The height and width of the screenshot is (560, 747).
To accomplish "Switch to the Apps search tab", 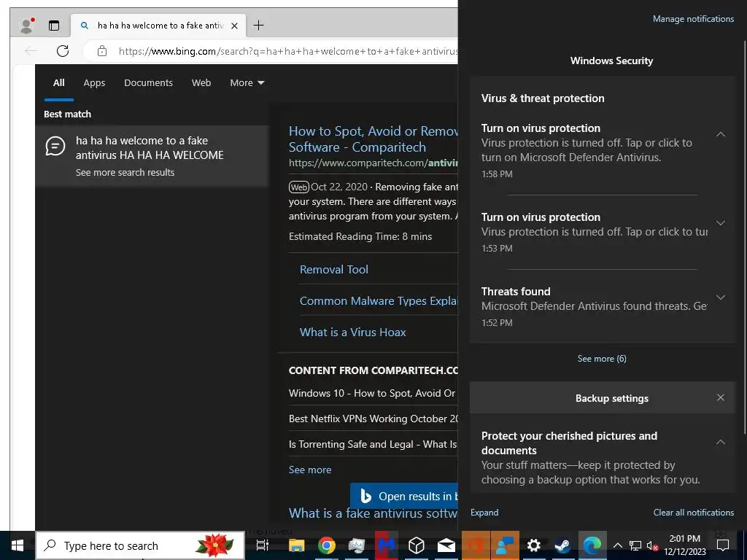I will (x=94, y=83).
